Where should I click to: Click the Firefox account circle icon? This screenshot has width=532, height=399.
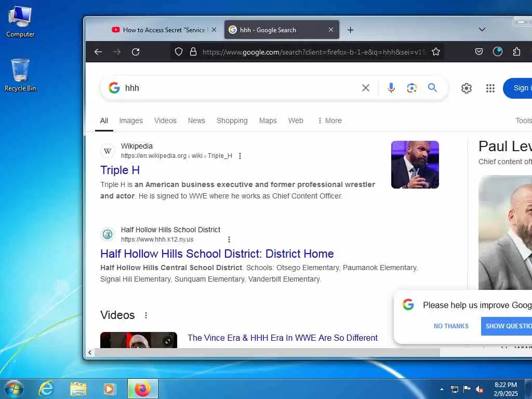497,51
